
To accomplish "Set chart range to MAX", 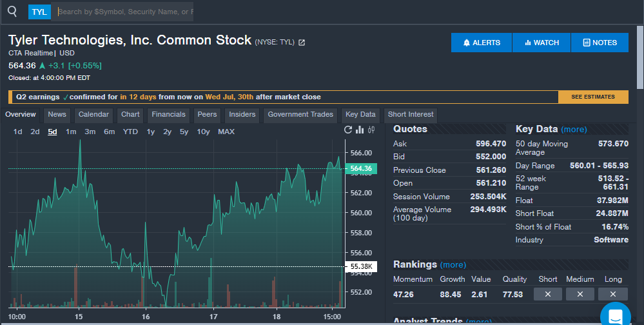I will click(x=226, y=132).
